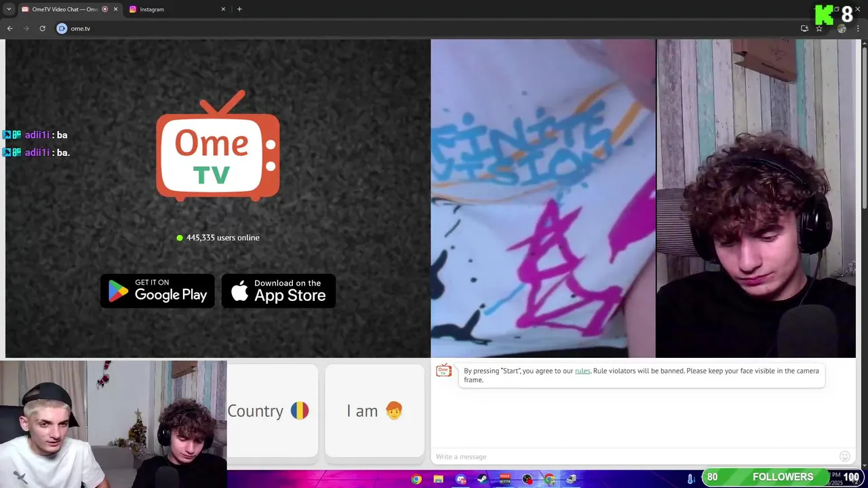Open the Chrome three-dot menu
Screen dimensions: 868x488
(x=858, y=28)
